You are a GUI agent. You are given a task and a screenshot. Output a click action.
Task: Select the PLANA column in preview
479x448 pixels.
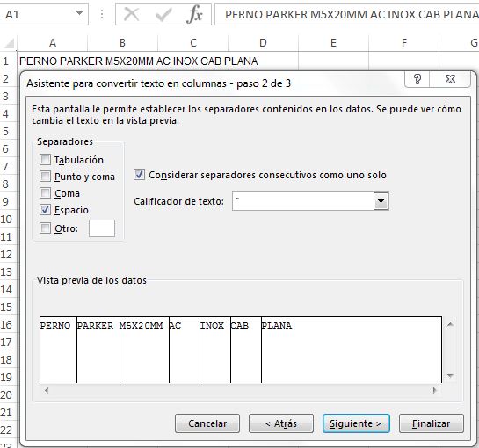point(352,350)
